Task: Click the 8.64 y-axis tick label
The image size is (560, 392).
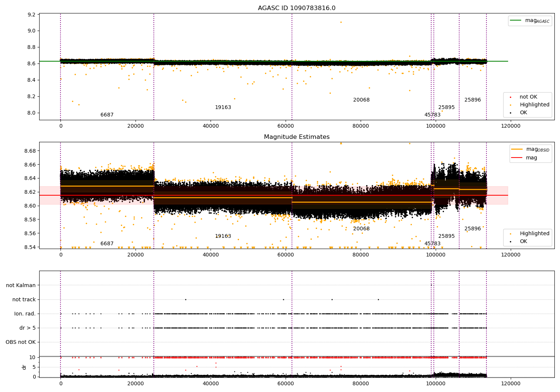Action: pos(30,178)
